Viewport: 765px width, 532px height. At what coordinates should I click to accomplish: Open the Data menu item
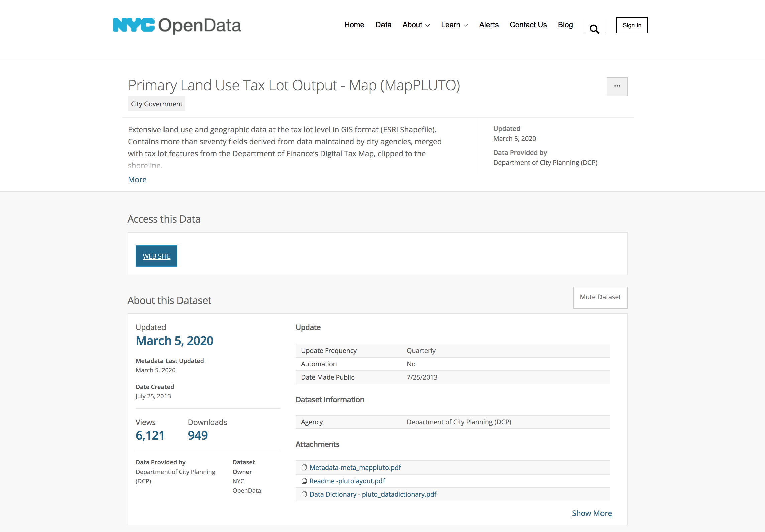point(383,25)
